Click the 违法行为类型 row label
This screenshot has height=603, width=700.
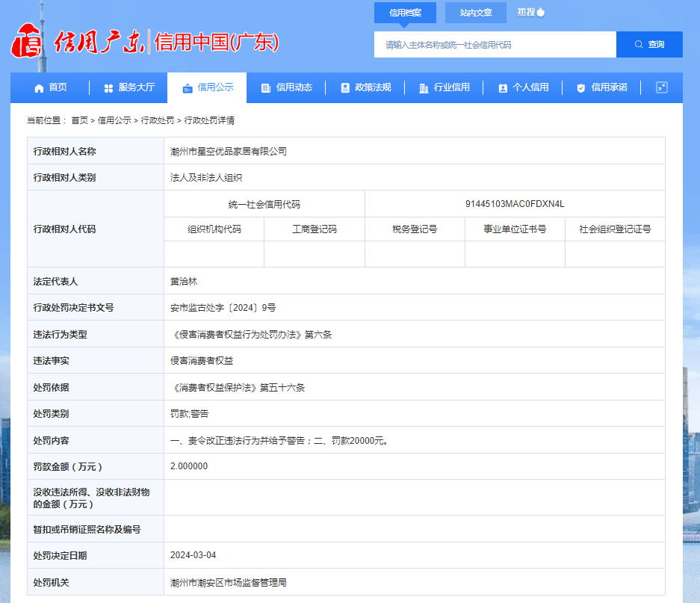(x=60, y=335)
